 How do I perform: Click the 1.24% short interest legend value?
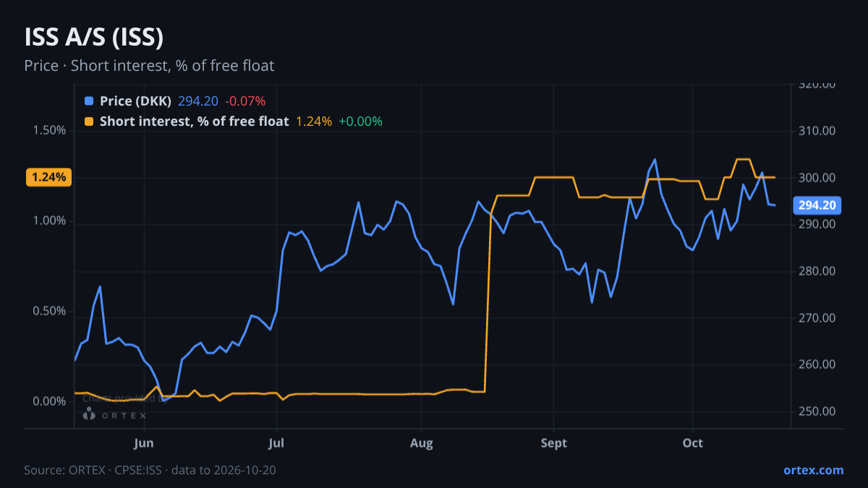[x=314, y=121]
